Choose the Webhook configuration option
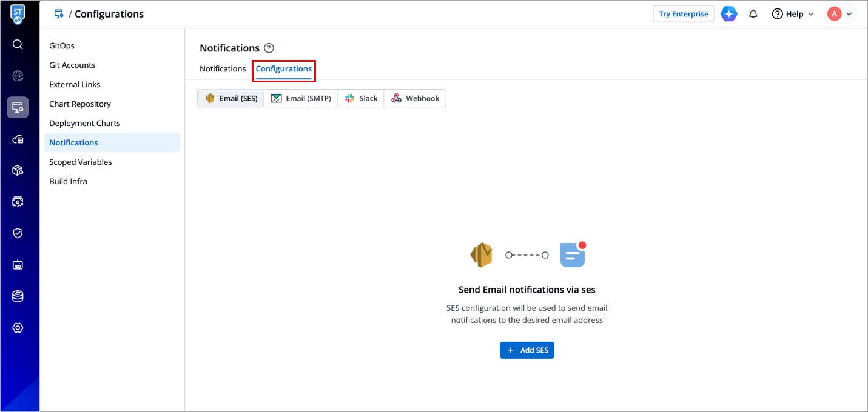The image size is (868, 412). pyautogui.click(x=415, y=98)
